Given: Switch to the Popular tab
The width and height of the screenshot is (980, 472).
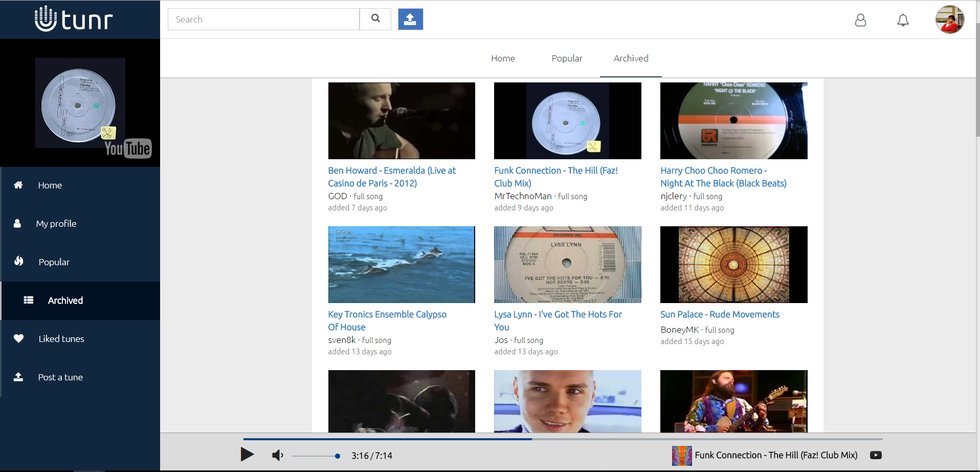Looking at the screenshot, I should 567,58.
